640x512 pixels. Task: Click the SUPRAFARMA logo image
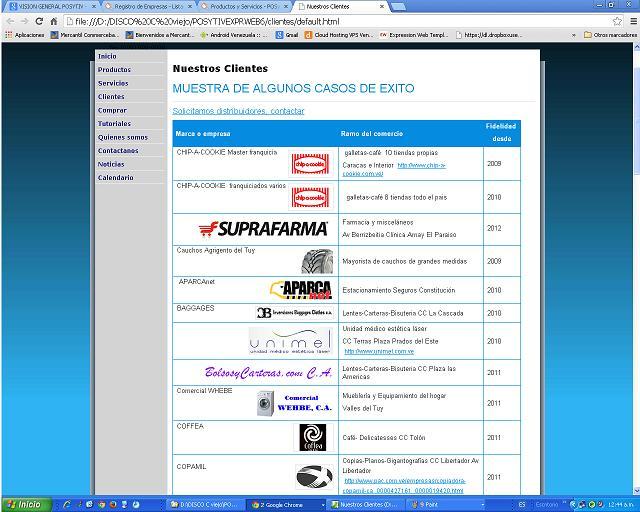tap(263, 229)
